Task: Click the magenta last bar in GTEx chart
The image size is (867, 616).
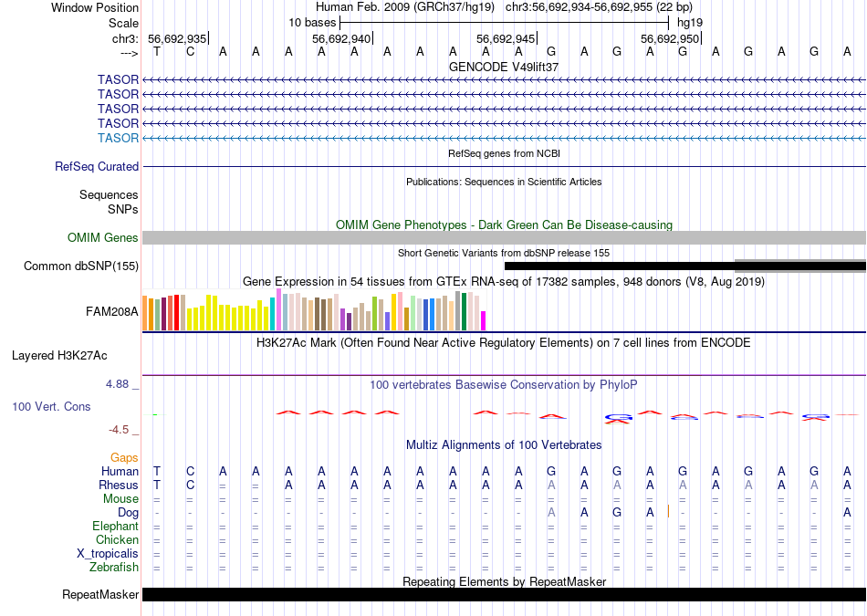Action: click(x=483, y=321)
